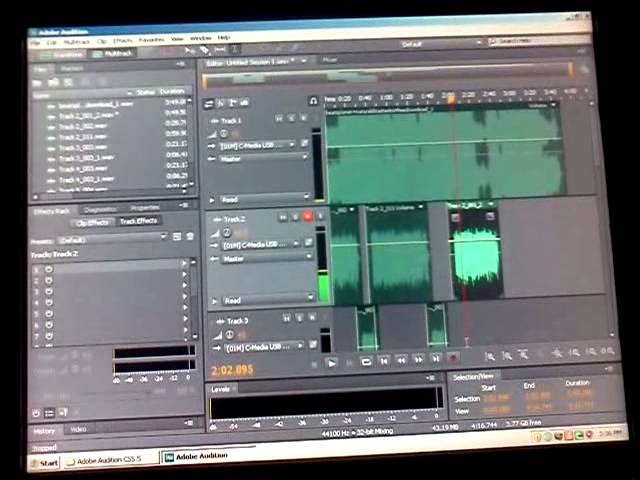
Task: Arm Track 3 for recording
Action: pos(312,317)
